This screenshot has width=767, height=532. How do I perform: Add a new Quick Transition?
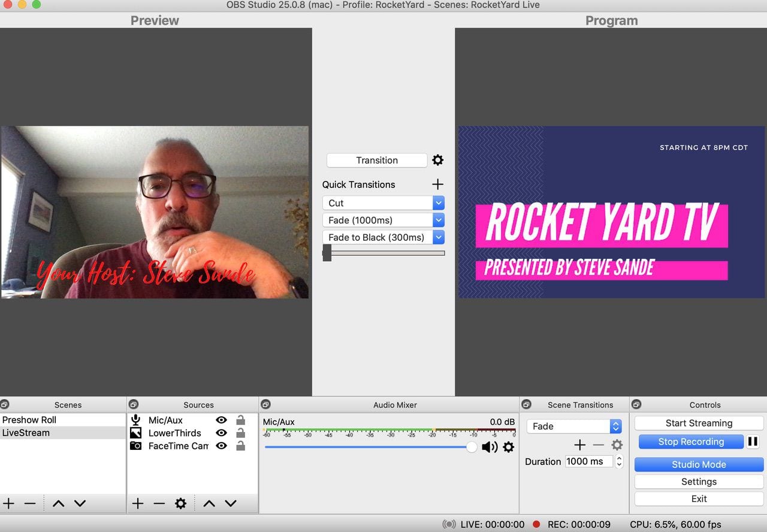pos(438,185)
